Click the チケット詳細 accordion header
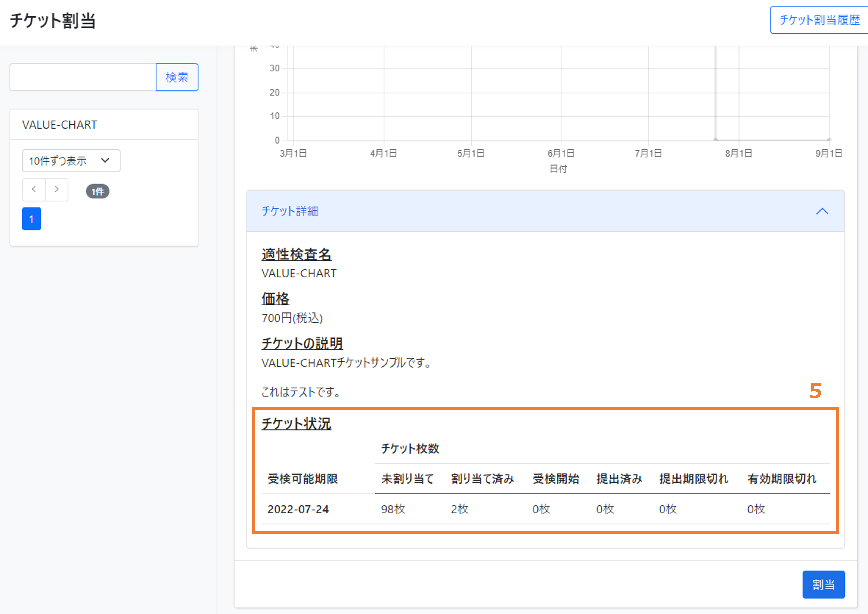 pyautogui.click(x=290, y=211)
